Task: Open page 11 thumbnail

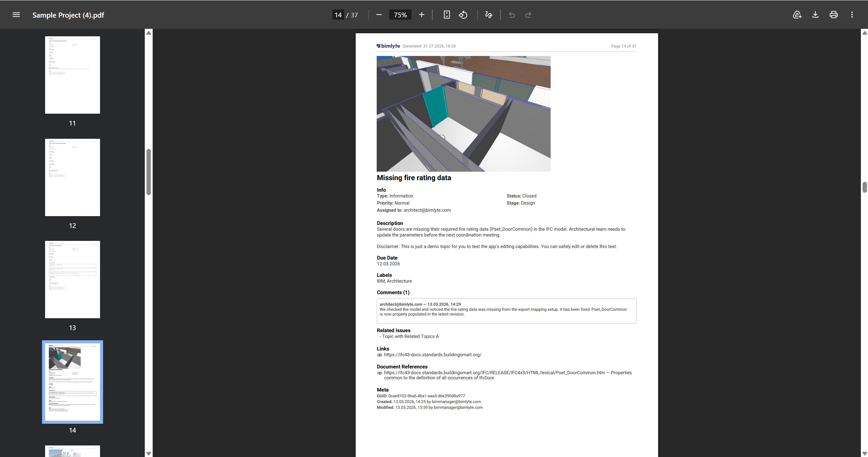Action: (x=73, y=75)
